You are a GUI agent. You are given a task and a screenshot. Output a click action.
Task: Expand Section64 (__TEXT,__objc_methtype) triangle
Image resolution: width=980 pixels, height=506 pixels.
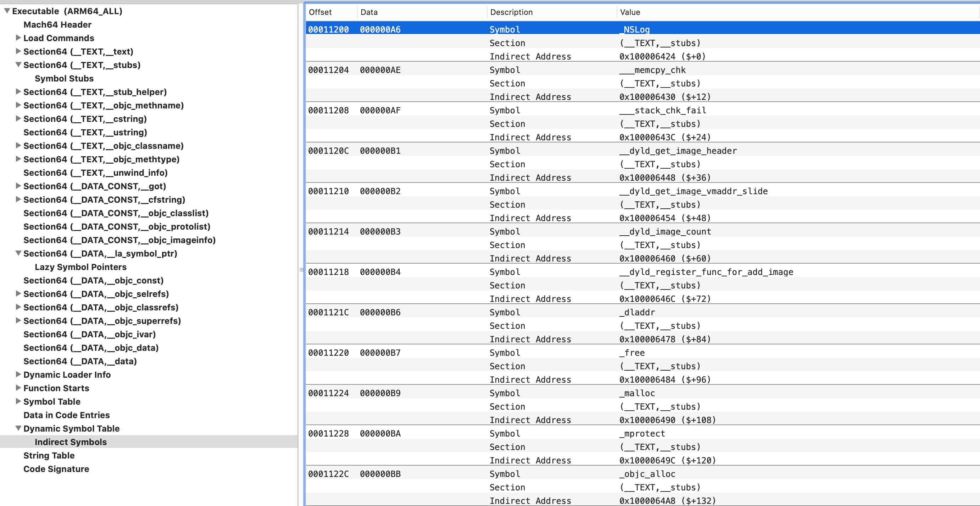click(x=18, y=159)
